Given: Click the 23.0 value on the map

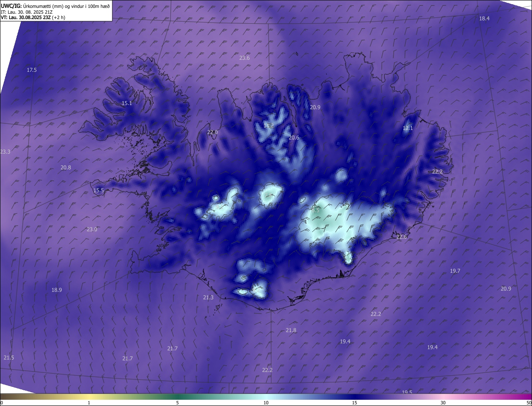Looking at the screenshot, I should pyautogui.click(x=92, y=230).
